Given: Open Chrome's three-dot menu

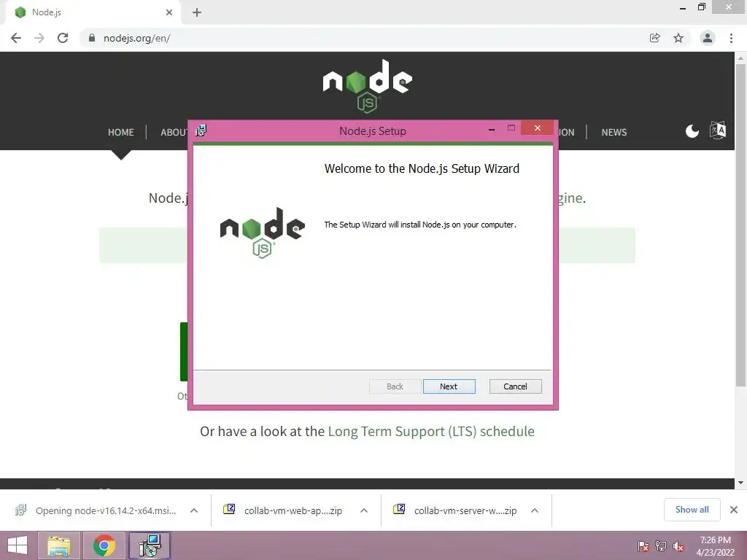Looking at the screenshot, I should (731, 38).
